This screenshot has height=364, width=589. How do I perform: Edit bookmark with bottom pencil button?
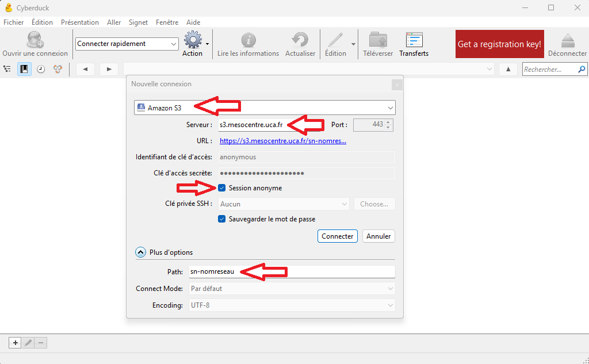coord(28,343)
